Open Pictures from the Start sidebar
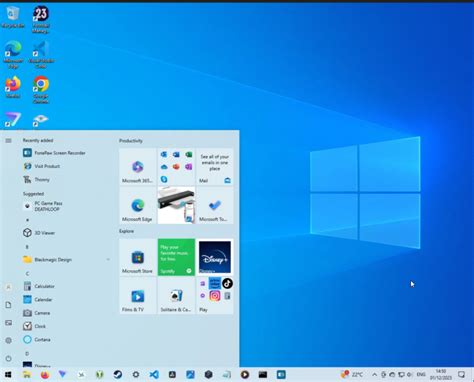Image resolution: width=474 pixels, height=382 pixels. 8,323
